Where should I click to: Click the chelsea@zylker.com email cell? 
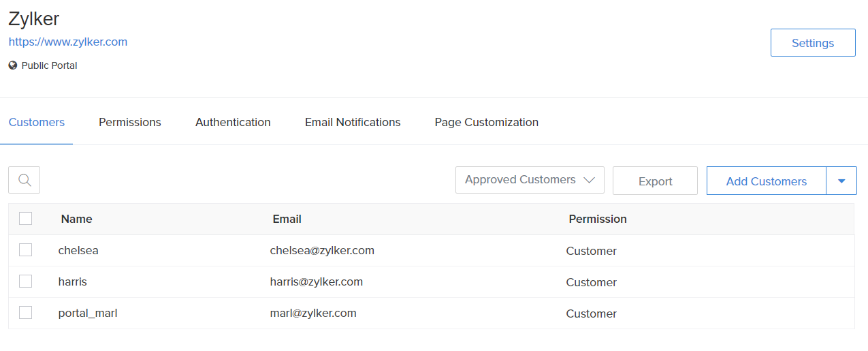tap(322, 251)
